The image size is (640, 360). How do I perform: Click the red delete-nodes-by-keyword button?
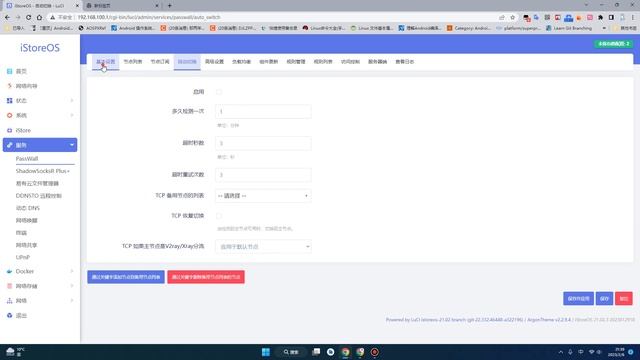[x=206, y=277]
